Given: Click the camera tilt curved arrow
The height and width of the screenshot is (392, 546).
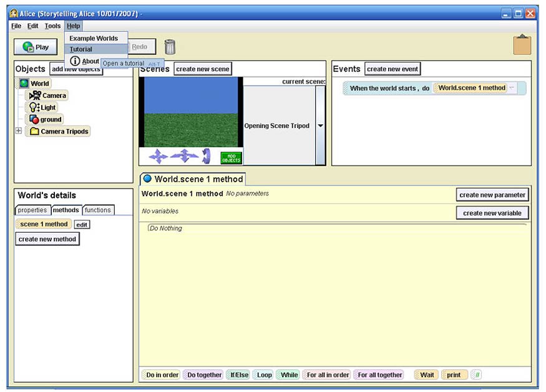Looking at the screenshot, I should [x=207, y=156].
